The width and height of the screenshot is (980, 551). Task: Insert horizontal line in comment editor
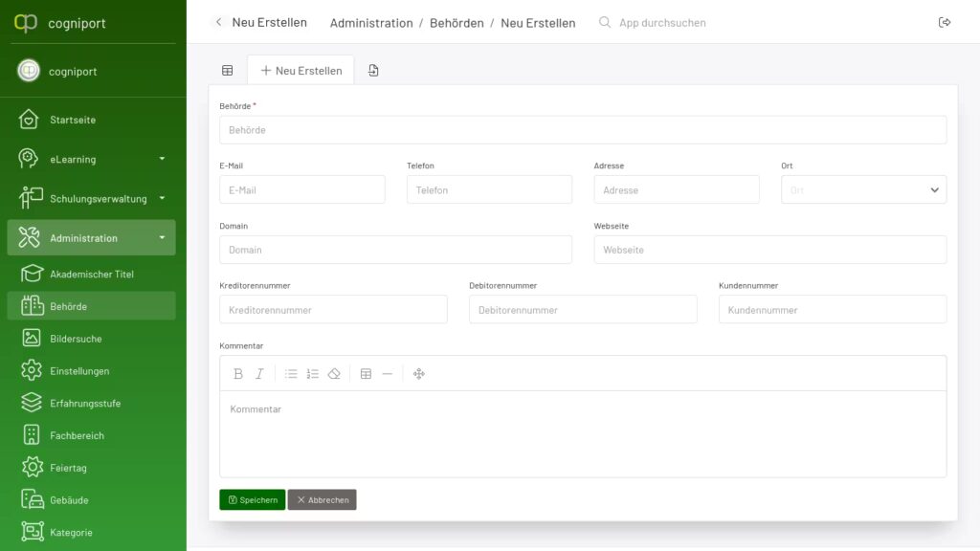387,374
